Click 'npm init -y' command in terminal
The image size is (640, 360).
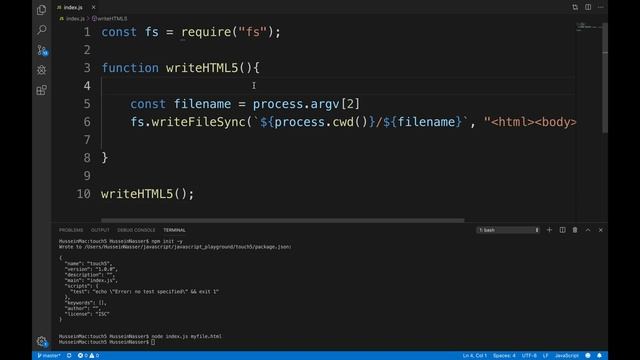pos(167,241)
